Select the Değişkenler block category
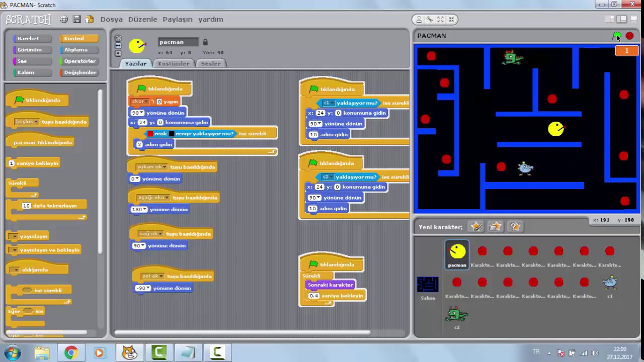 [x=78, y=72]
